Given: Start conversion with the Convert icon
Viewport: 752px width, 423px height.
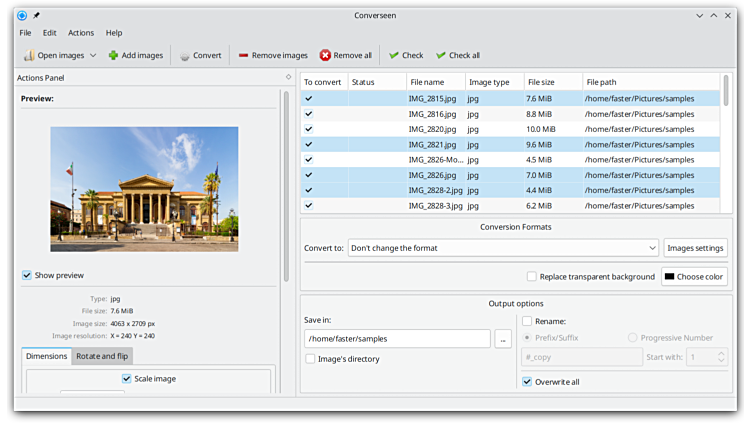Looking at the screenshot, I should click(x=185, y=56).
